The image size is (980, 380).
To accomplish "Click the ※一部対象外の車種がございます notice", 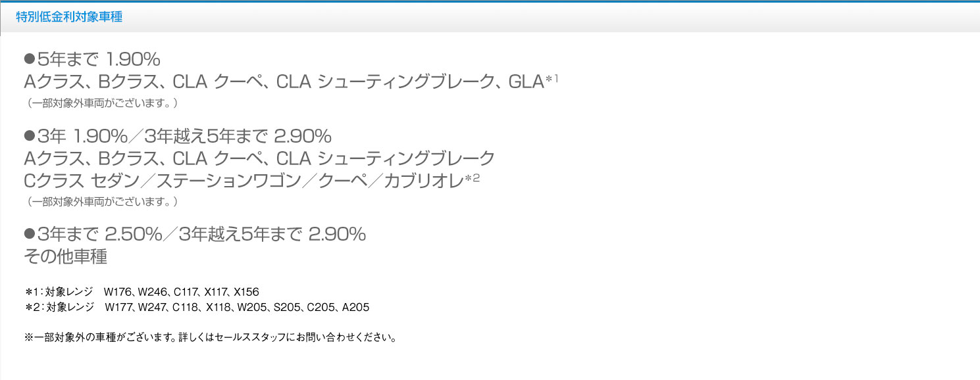I will pos(210,339).
